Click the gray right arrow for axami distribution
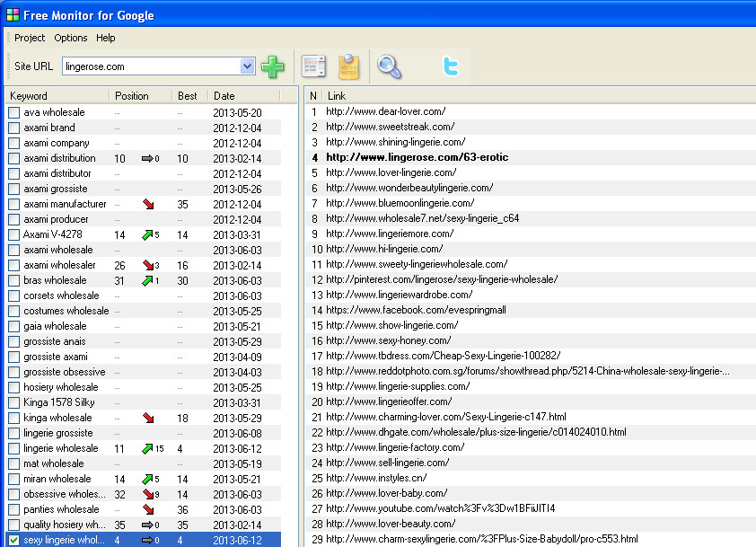The height and width of the screenshot is (547, 756). (147, 158)
